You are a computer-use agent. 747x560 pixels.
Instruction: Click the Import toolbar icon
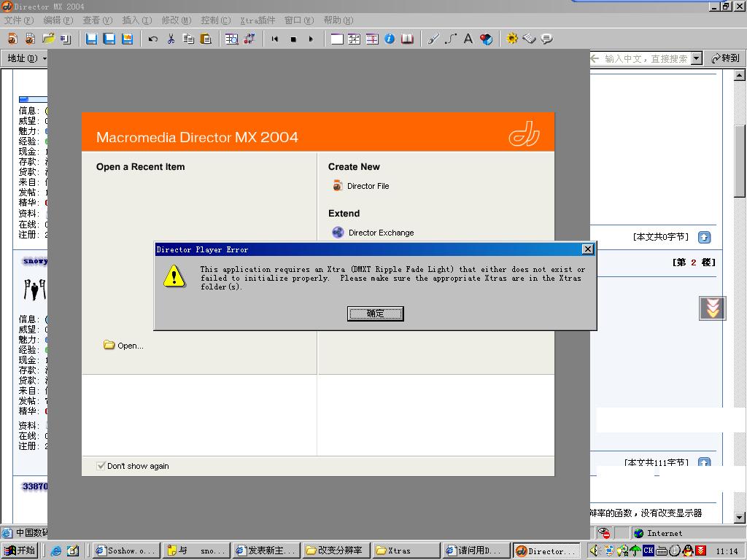tap(65, 39)
